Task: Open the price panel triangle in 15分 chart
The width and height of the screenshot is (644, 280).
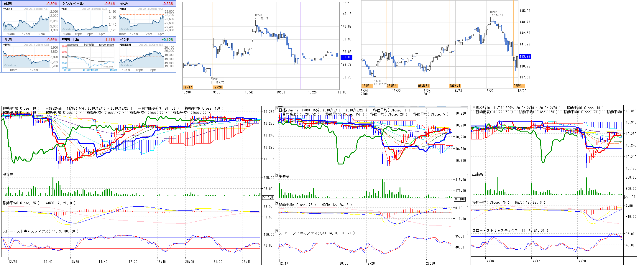Action: 277,108
